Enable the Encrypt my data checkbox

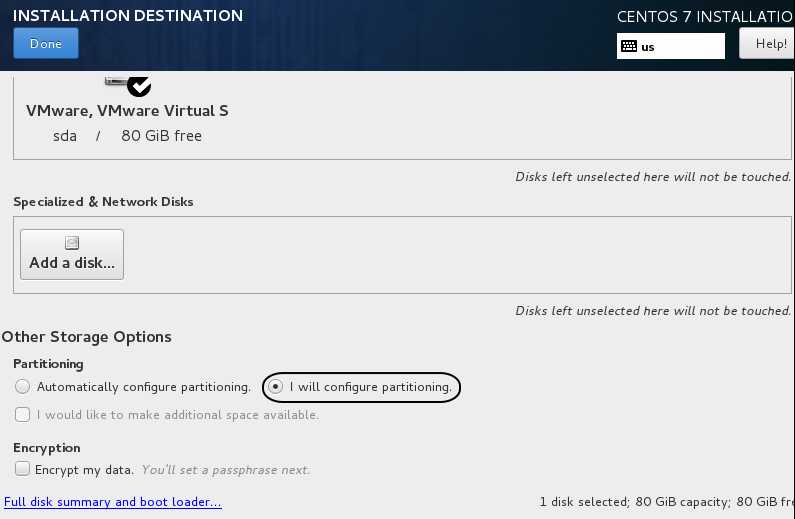point(22,468)
